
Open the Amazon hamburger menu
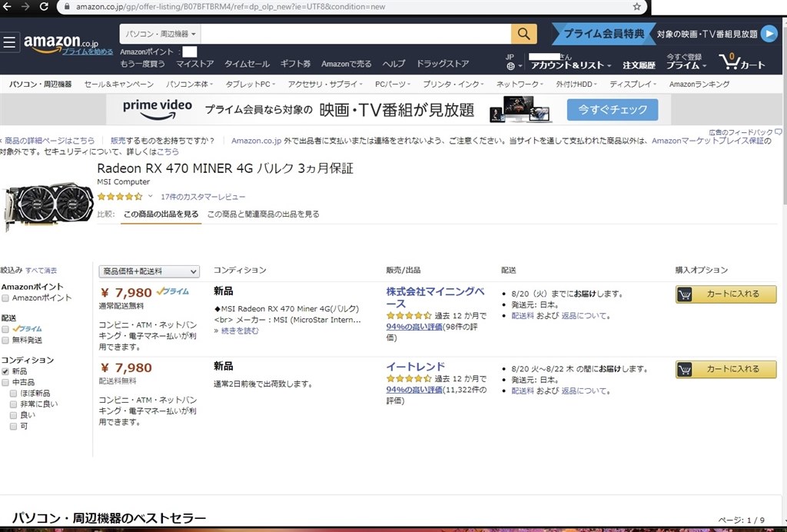pos(9,42)
